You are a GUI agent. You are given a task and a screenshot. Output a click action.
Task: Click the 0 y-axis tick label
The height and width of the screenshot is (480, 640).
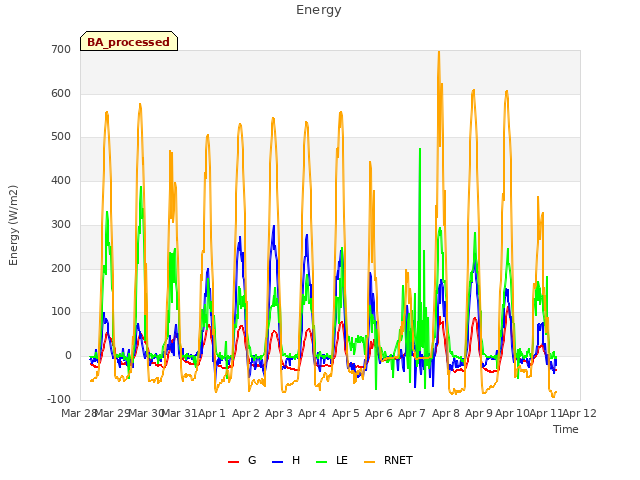click(68, 356)
